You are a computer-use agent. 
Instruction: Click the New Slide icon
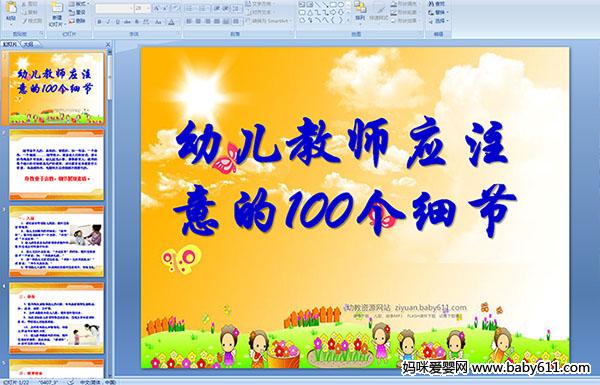57,8
